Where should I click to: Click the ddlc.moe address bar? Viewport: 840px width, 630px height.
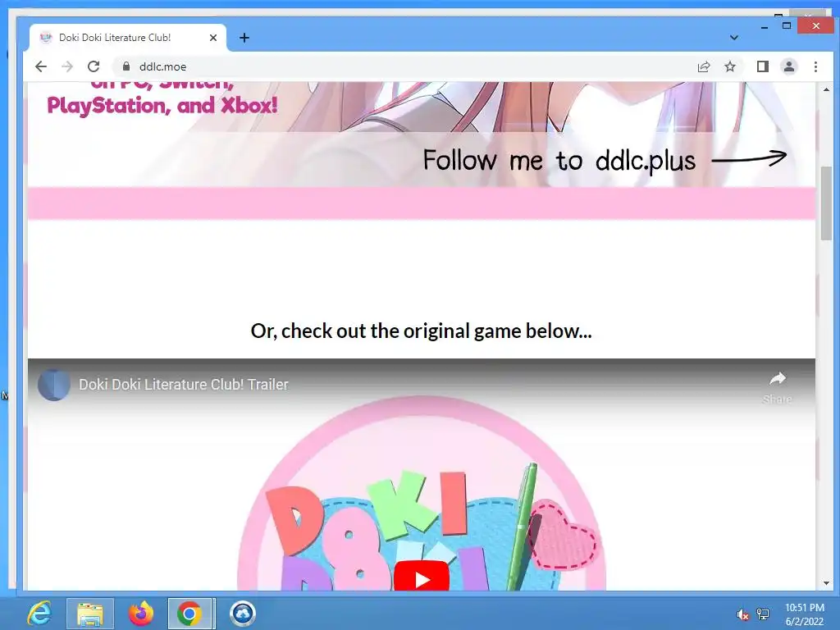coord(407,66)
